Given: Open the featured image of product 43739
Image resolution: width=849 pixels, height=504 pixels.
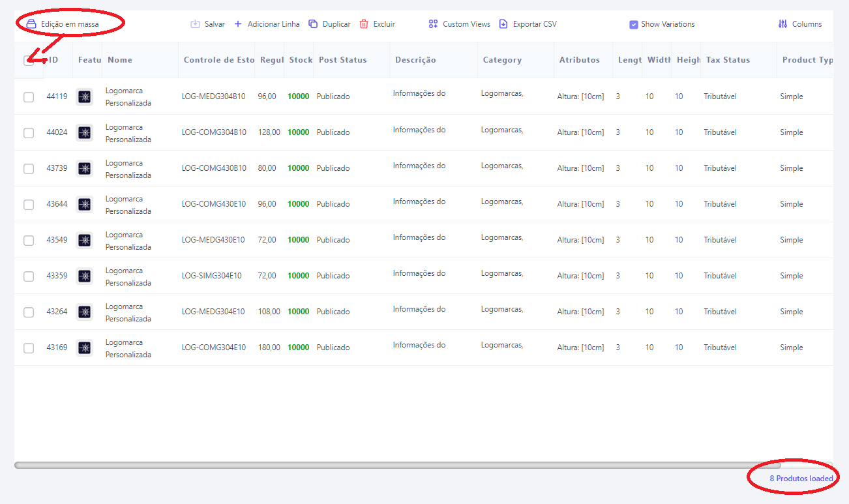Looking at the screenshot, I should click(x=84, y=169).
